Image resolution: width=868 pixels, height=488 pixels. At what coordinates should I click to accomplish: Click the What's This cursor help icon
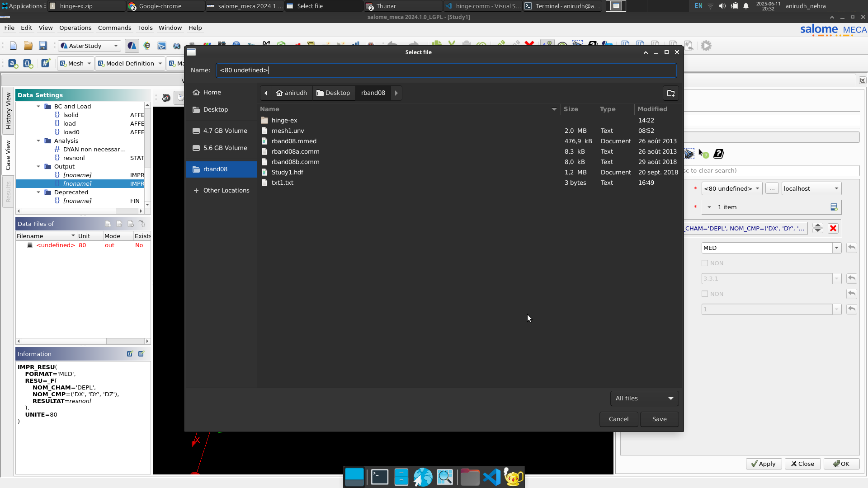click(x=703, y=154)
